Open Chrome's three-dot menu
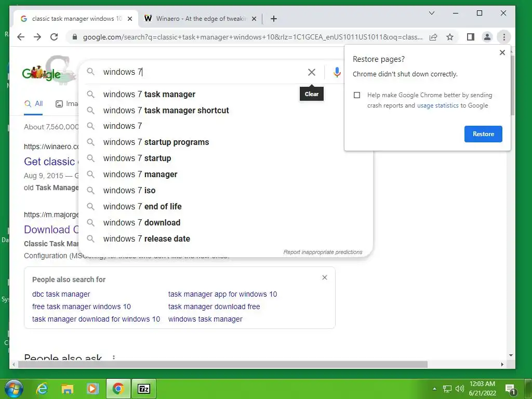532x399 pixels. click(504, 37)
